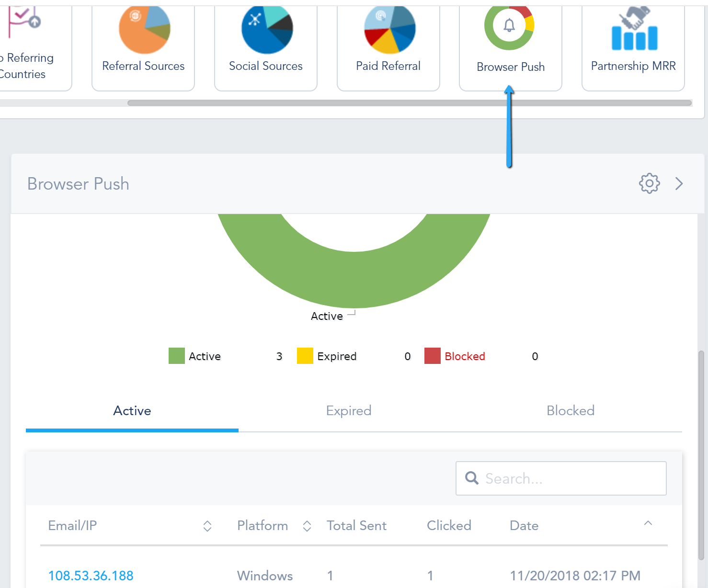Screen dimensions: 708x588
Task: Click the 11/20/2018 02:17 PM date cell
Action: tap(575, 576)
